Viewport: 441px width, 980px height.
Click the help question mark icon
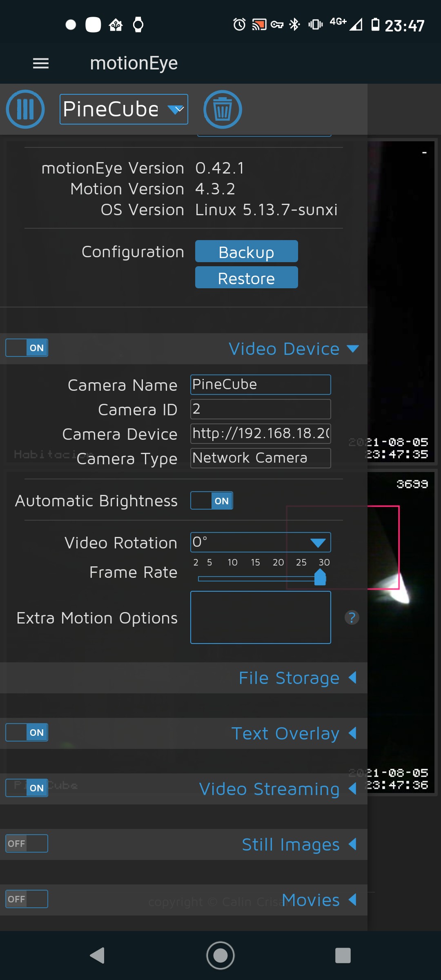pos(352,617)
